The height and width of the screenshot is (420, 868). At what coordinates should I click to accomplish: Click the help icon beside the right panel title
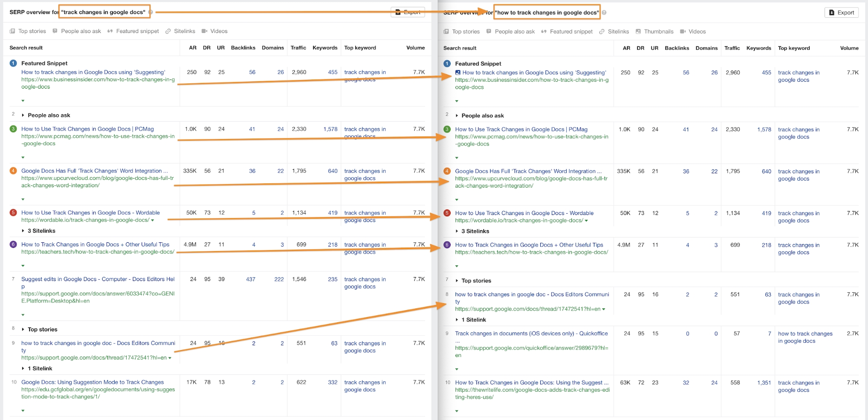(604, 13)
